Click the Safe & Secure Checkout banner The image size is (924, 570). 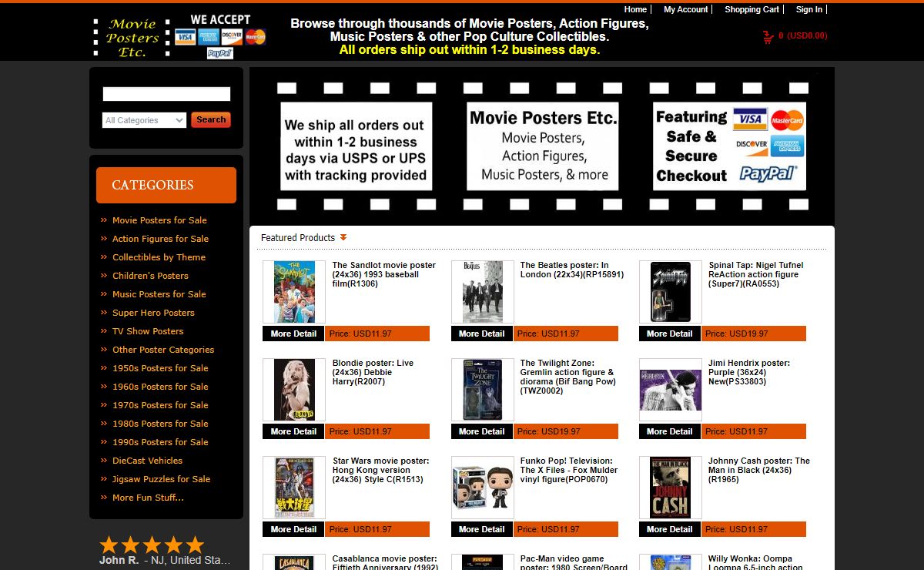click(730, 146)
